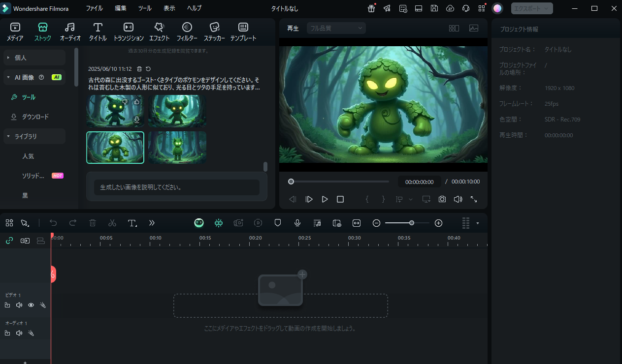Open the ヘルプ menu

(195, 8)
